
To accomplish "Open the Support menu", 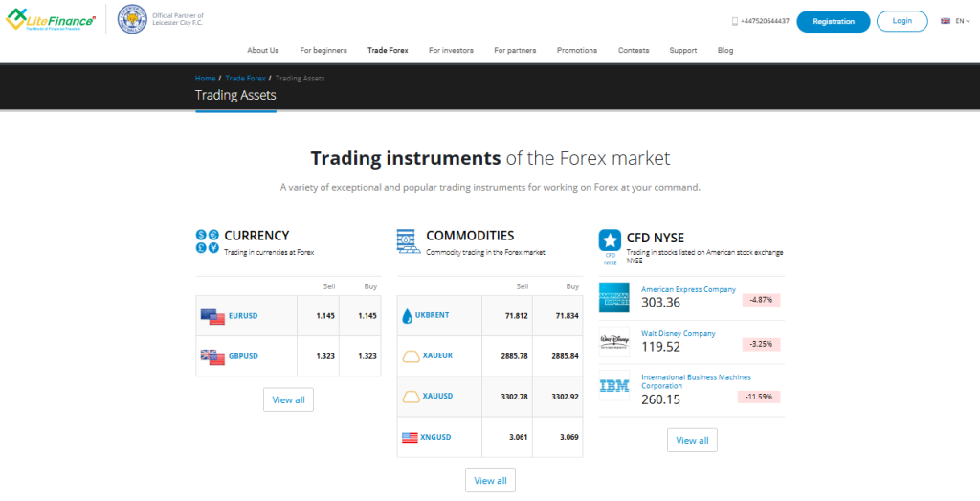I will pyautogui.click(x=683, y=50).
